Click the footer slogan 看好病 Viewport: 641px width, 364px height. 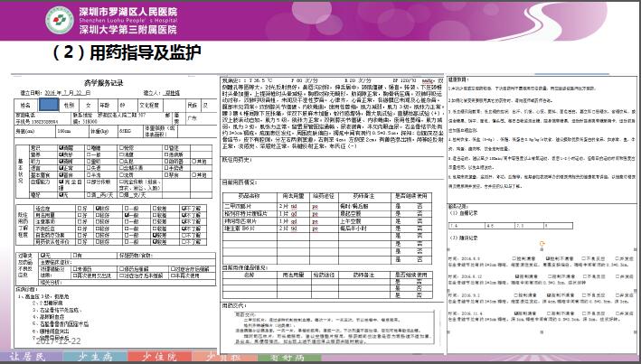point(287,357)
